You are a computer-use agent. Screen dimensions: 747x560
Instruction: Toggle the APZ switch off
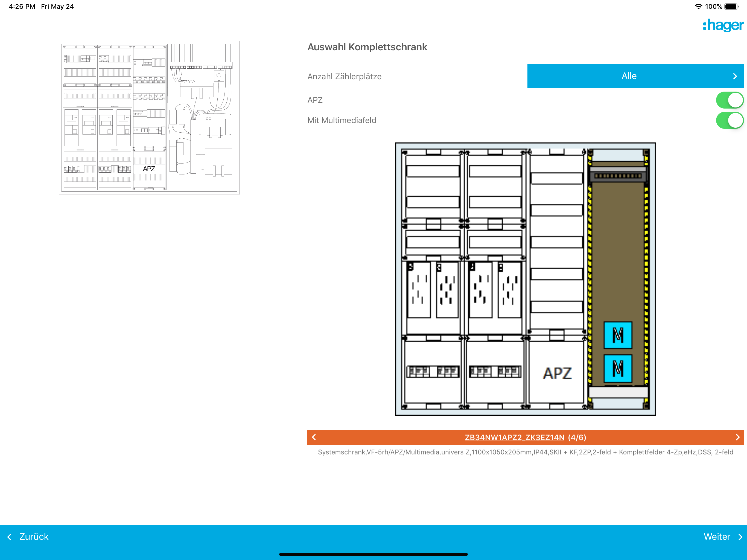click(730, 100)
